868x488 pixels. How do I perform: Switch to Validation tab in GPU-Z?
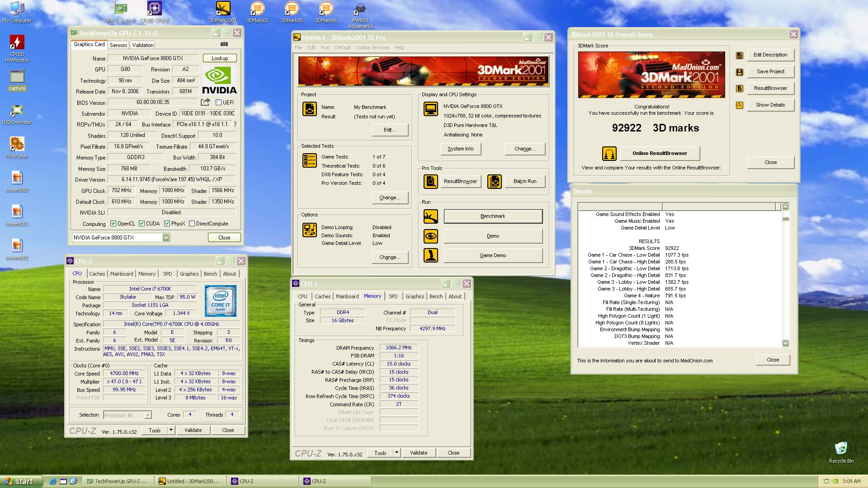coord(143,45)
